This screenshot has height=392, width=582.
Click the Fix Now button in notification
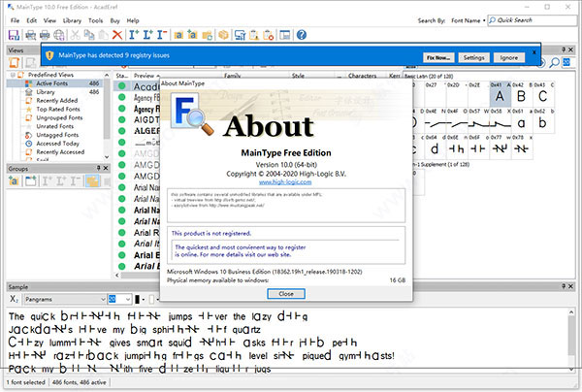coord(436,57)
